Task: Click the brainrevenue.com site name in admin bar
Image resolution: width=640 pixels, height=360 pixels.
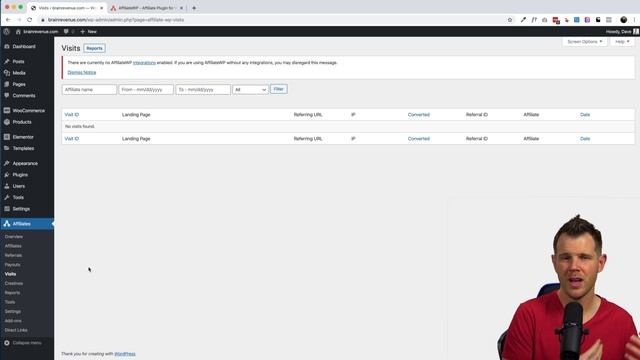Action: pos(40,31)
